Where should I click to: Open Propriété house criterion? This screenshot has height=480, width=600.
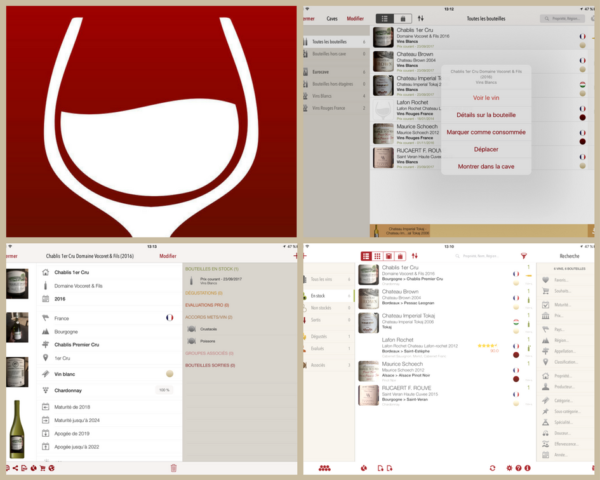click(x=546, y=376)
